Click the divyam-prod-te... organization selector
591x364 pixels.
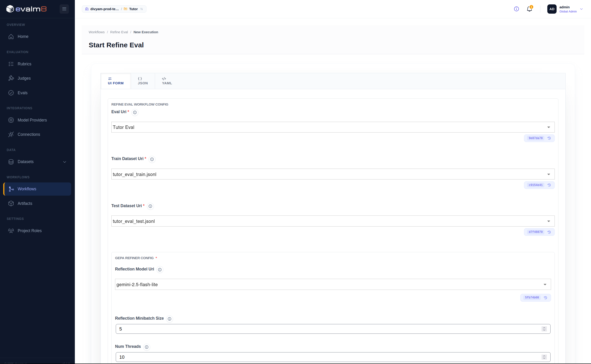coord(102,9)
